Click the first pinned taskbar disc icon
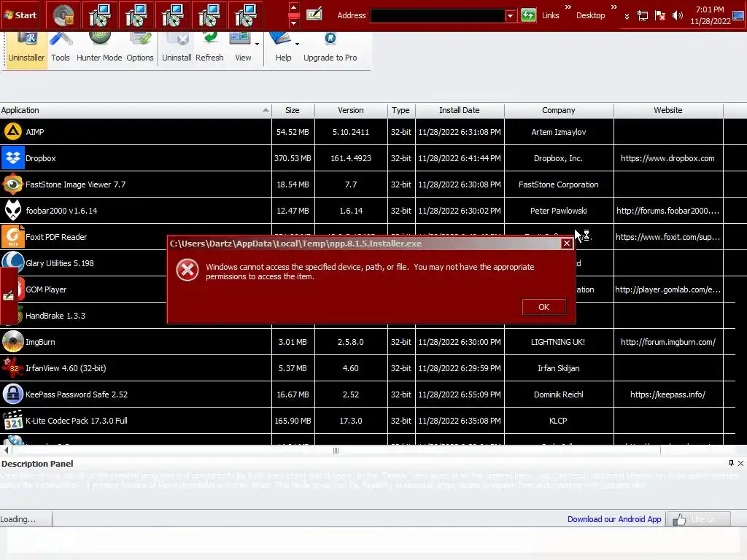The image size is (747, 560). click(63, 15)
